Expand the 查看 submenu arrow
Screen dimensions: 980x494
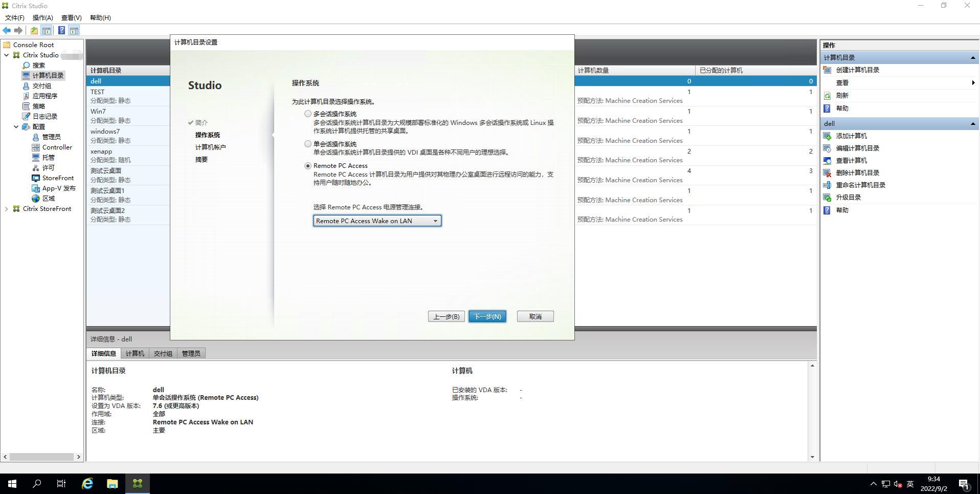coord(973,82)
